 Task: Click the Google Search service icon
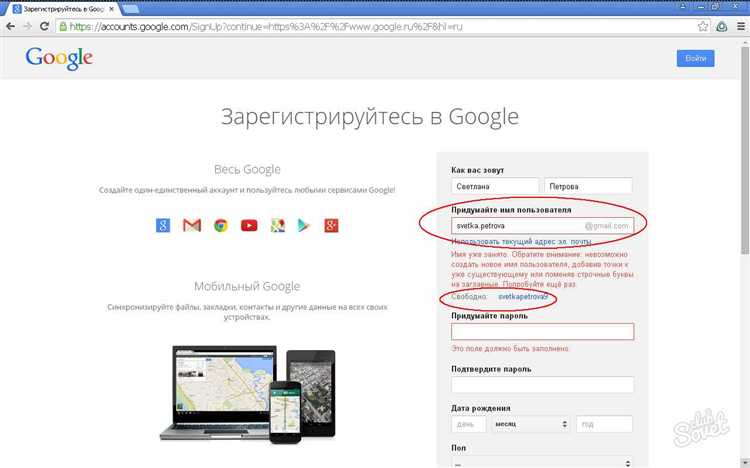coord(163,225)
